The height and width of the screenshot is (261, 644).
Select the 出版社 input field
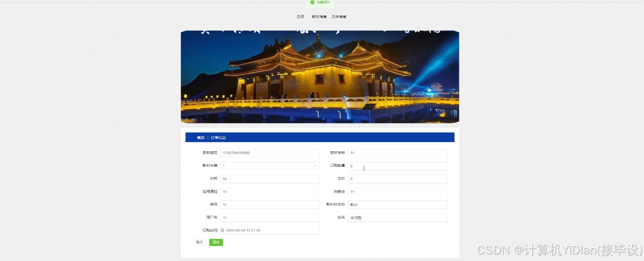(x=398, y=192)
